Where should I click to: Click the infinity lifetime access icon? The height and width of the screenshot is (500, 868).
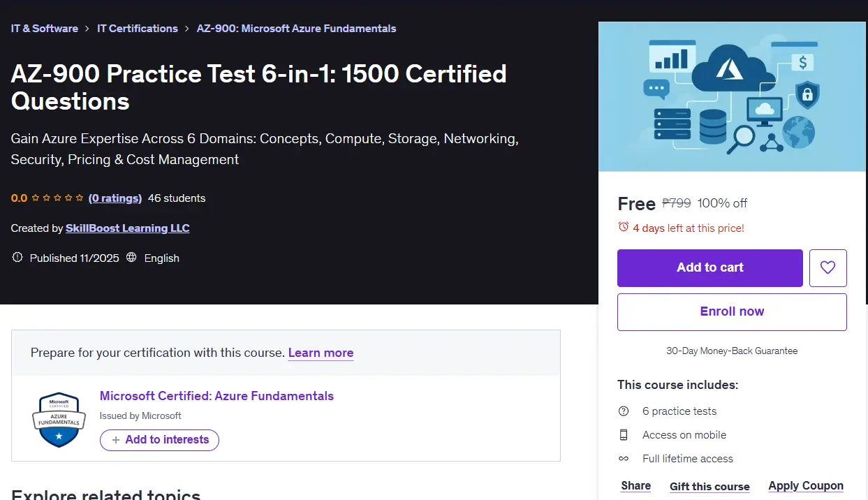point(624,459)
